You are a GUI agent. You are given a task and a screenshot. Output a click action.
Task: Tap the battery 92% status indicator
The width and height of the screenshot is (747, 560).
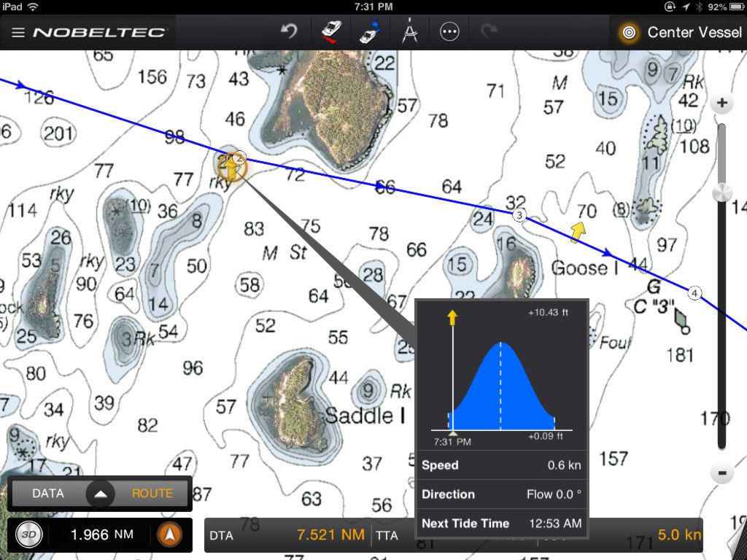point(726,7)
